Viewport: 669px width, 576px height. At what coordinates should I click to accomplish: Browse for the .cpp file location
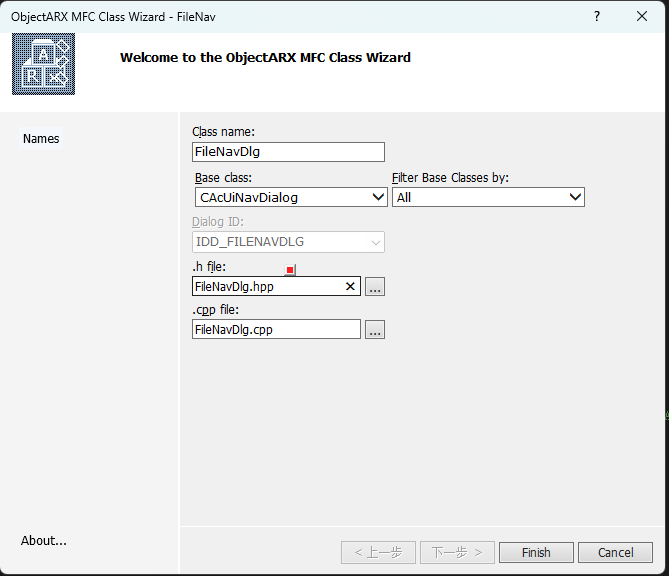[x=375, y=330]
